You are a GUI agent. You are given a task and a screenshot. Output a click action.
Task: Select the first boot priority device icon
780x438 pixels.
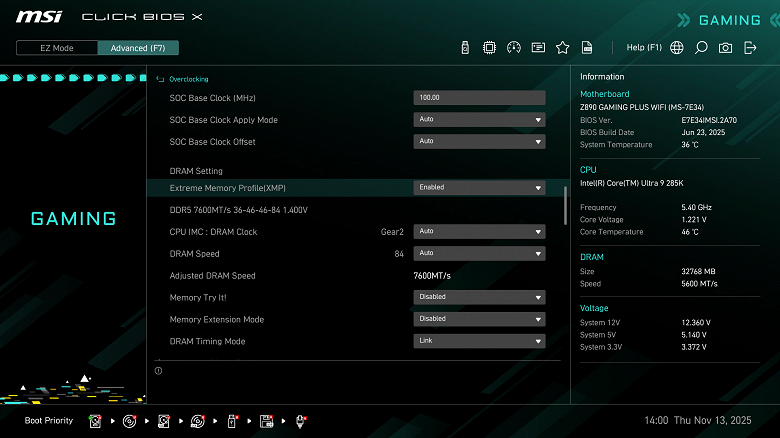coord(95,421)
